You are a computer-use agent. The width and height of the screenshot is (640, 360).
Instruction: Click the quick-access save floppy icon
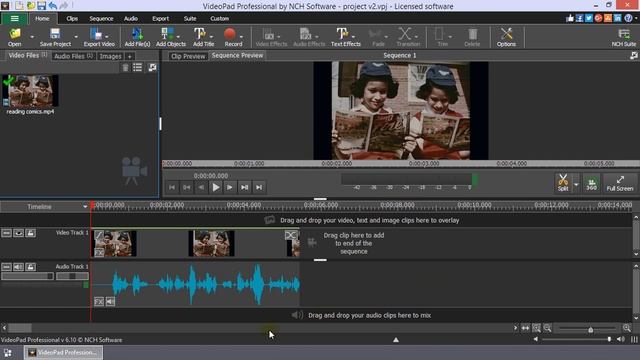[x=41, y=6]
